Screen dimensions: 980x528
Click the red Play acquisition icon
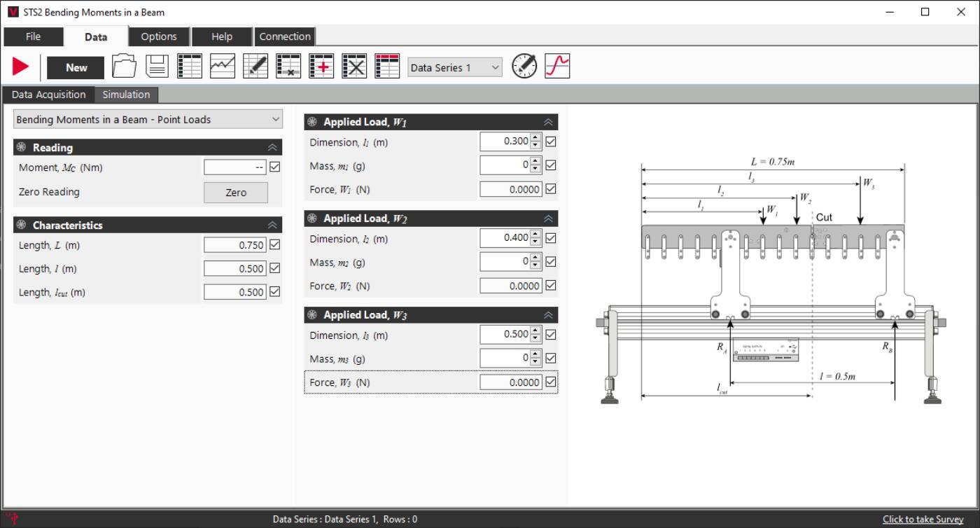tap(20, 66)
